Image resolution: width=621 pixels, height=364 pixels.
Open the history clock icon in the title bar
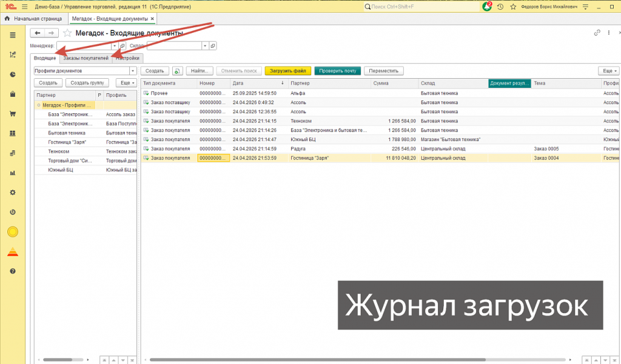(x=500, y=7)
